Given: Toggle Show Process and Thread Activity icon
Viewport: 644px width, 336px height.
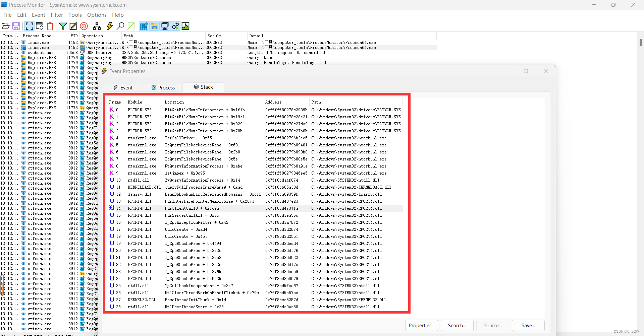Looking at the screenshot, I should click(175, 26).
